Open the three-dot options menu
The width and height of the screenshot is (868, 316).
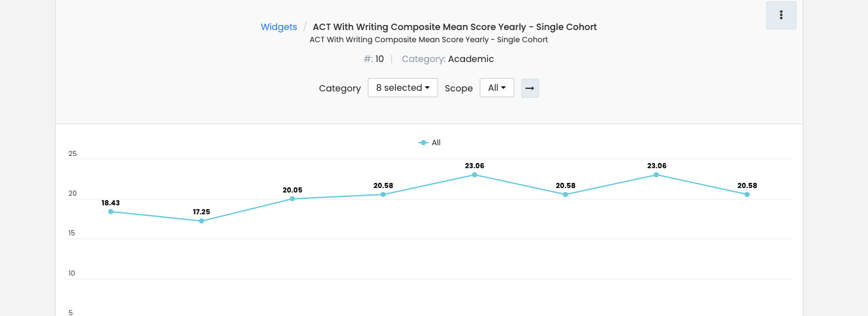point(781,15)
